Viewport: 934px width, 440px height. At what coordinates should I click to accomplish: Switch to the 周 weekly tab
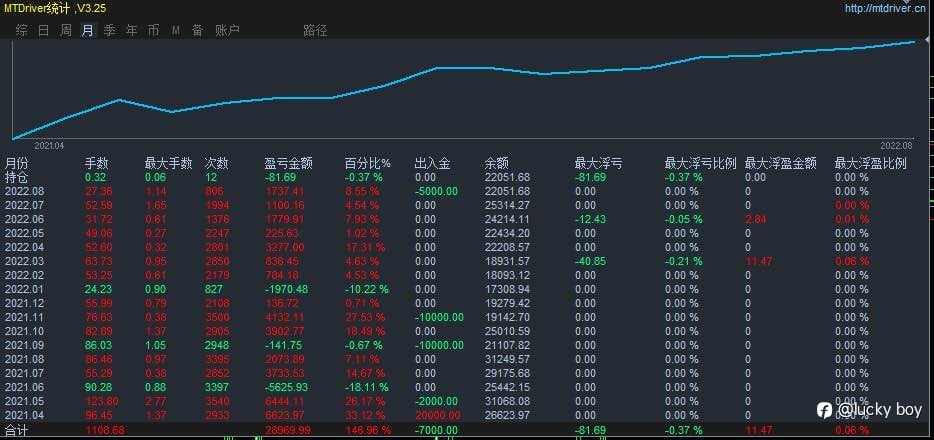[x=66, y=30]
